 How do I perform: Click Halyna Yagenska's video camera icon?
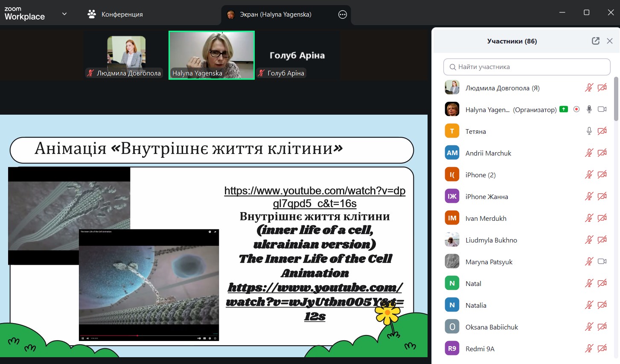602,109
